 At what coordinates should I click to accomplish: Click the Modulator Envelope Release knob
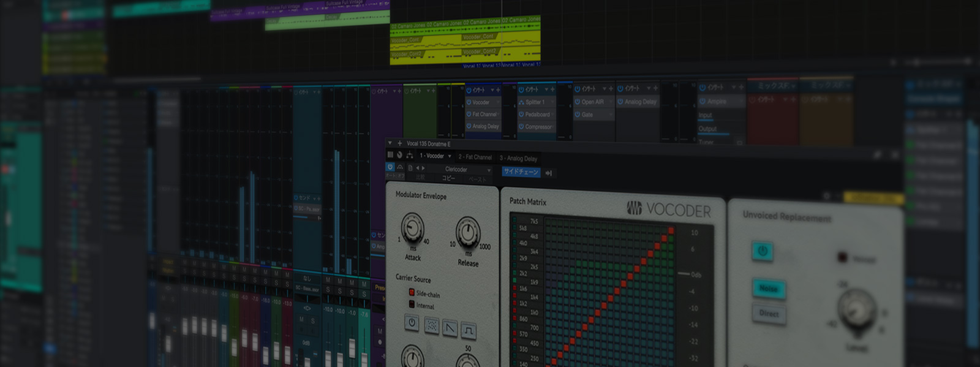pyautogui.click(x=468, y=233)
